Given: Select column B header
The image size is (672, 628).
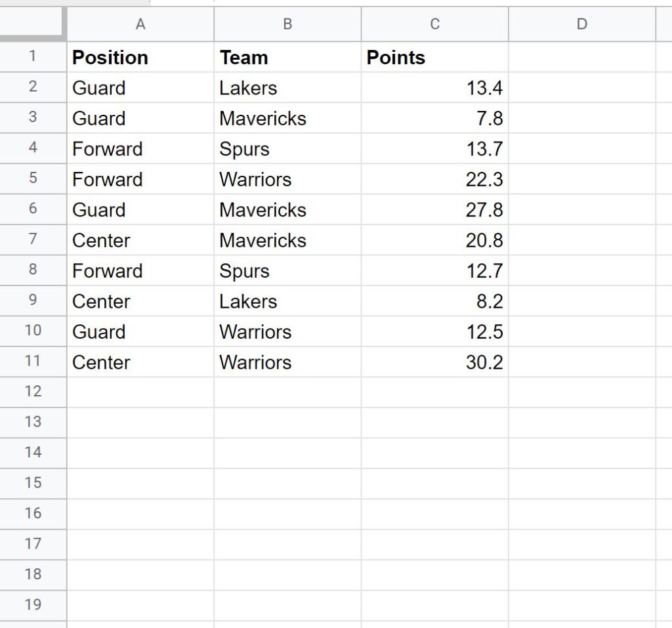Looking at the screenshot, I should 287,24.
